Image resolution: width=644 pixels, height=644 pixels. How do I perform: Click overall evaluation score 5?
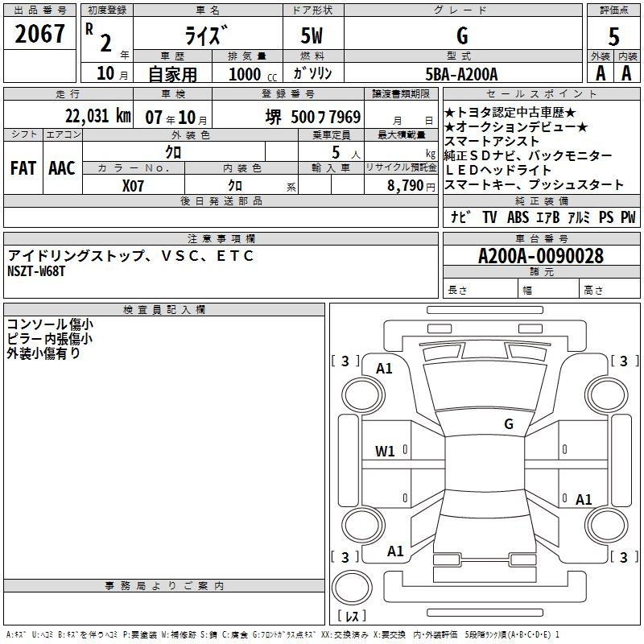[x=613, y=36]
